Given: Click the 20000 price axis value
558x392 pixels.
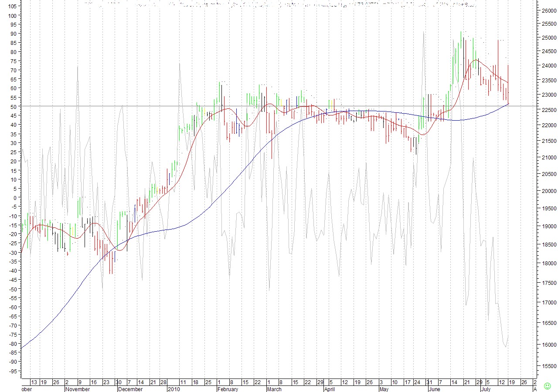Looking at the screenshot, I should pos(548,191).
